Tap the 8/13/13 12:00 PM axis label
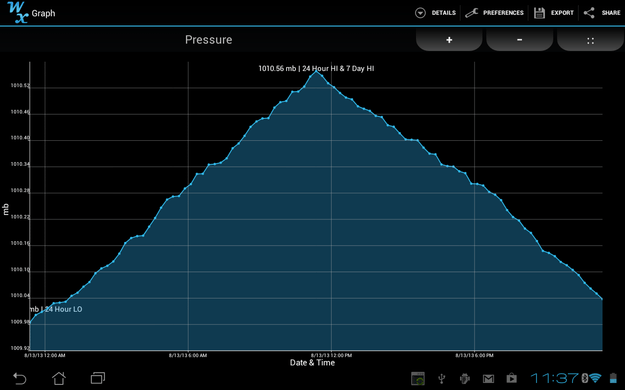The image size is (625, 390). coord(331,355)
